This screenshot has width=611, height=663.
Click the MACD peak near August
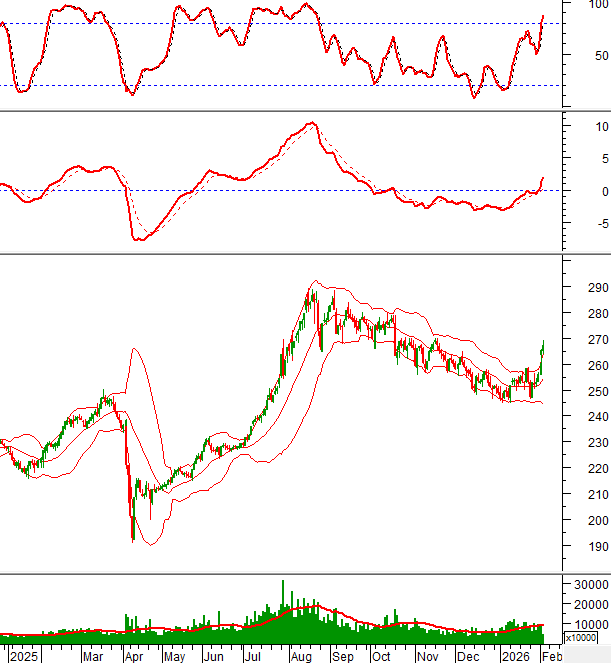[311, 123]
